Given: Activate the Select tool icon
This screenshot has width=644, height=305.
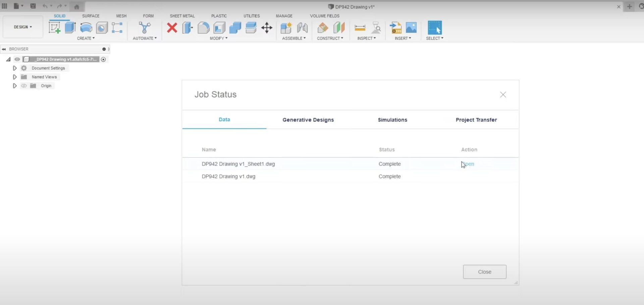Looking at the screenshot, I should 435,28.
